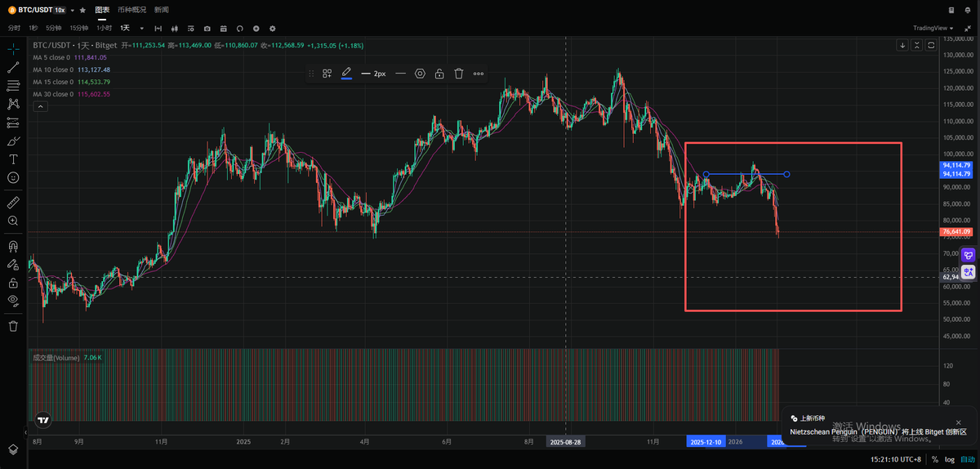The height and width of the screenshot is (469, 980).
Task: Collapse the indicator legend with chevron
Action: coord(40,106)
